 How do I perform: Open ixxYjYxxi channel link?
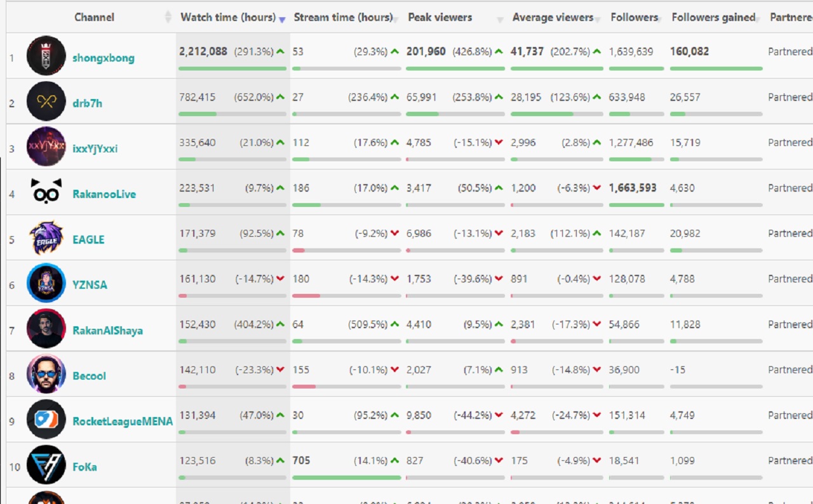click(x=95, y=149)
